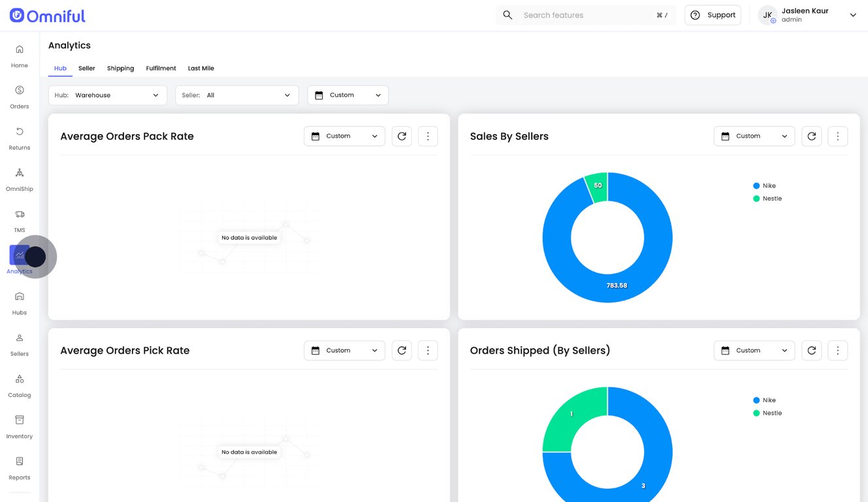868x502 pixels.
Task: Refresh the Average Orders Pick Rate chart
Action: coord(402,350)
